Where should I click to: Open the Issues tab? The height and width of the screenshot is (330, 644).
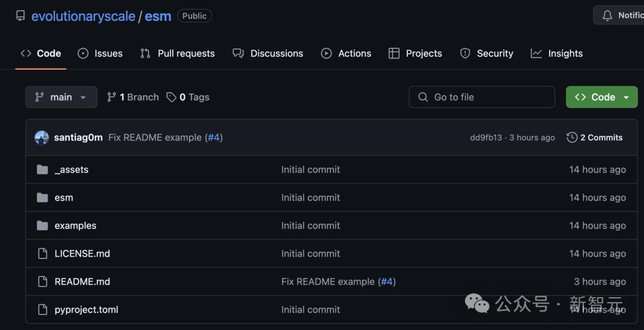pyautogui.click(x=100, y=54)
